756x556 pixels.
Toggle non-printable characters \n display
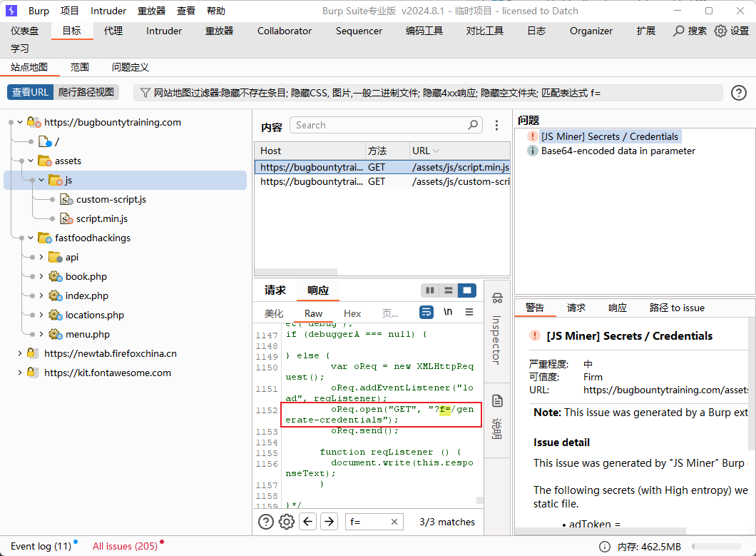click(448, 313)
